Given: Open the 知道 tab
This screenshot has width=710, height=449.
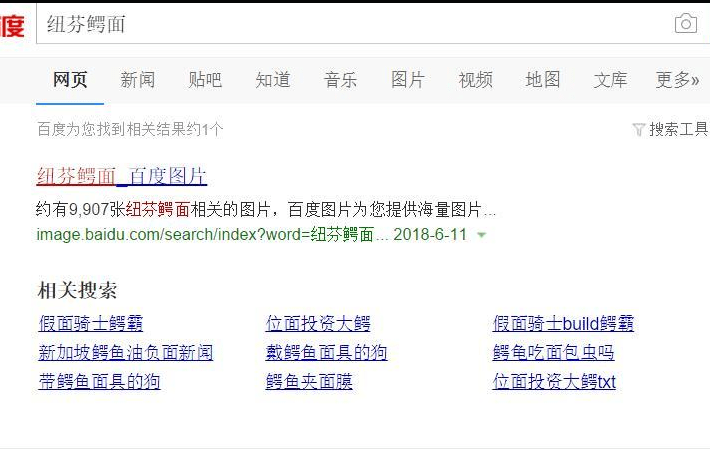Looking at the screenshot, I should [x=273, y=80].
